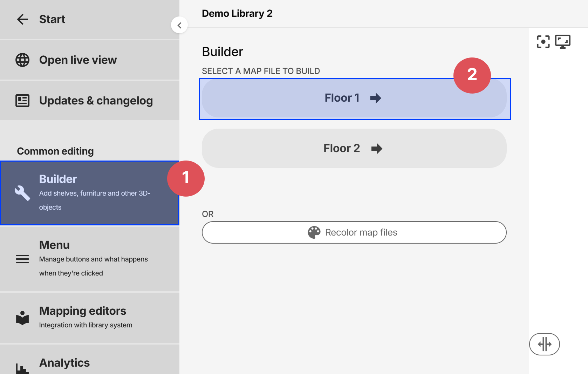Click the Updates & changelog newspaper icon
Viewport: 588px width, 374px height.
pos(22,101)
